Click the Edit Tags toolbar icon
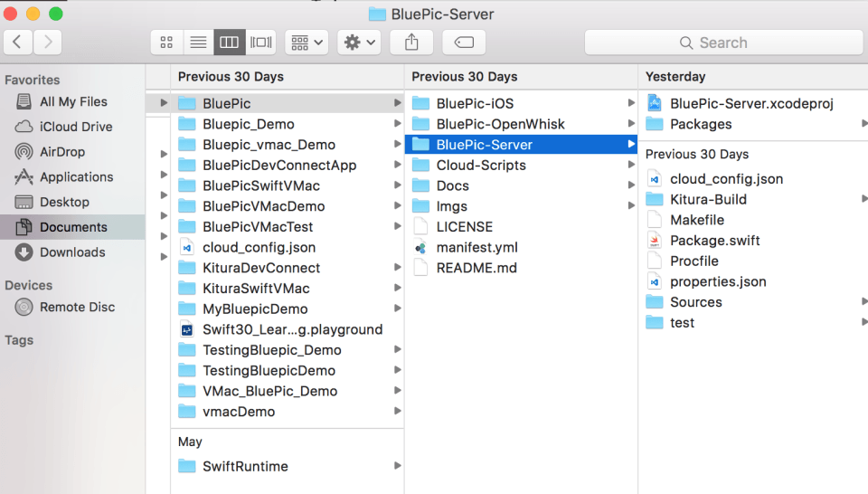The image size is (868, 494). (x=464, y=43)
